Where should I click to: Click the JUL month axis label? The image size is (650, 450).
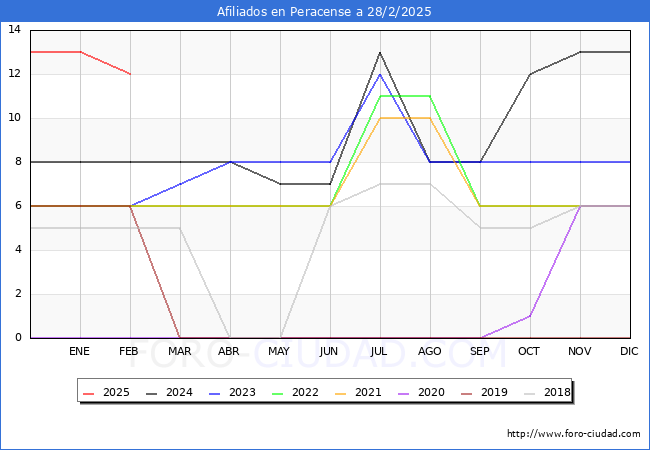[379, 351]
